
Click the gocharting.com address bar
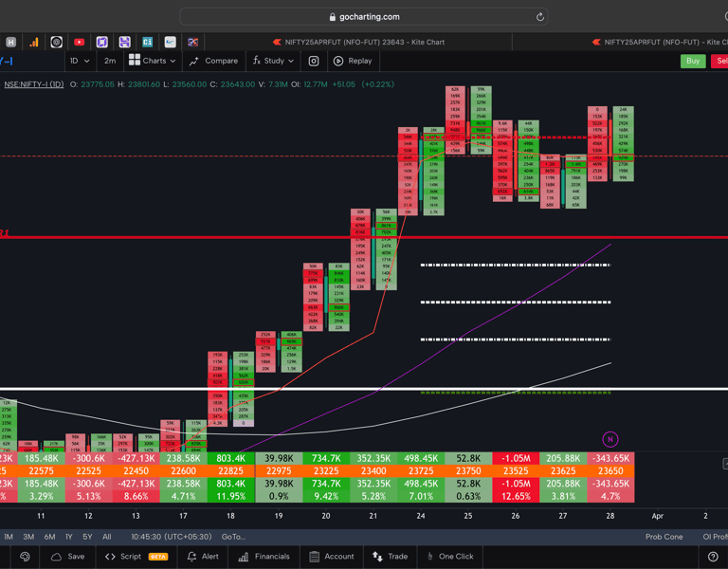click(x=364, y=17)
